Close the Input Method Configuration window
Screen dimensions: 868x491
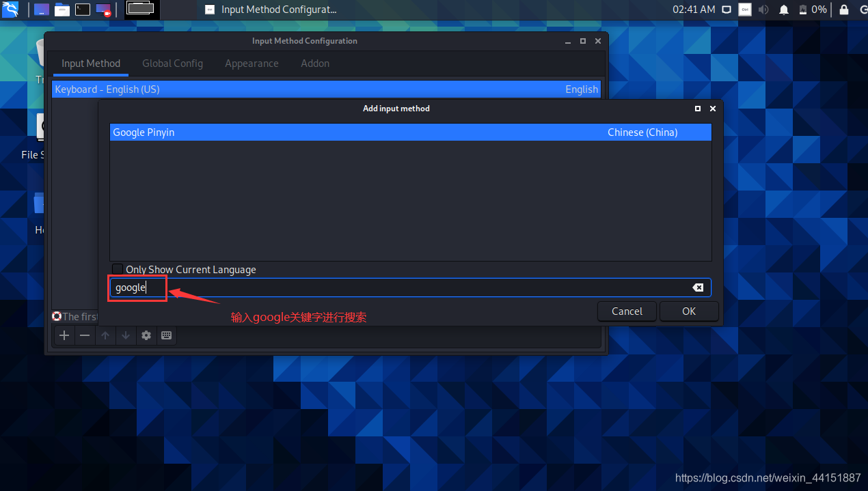click(x=598, y=41)
